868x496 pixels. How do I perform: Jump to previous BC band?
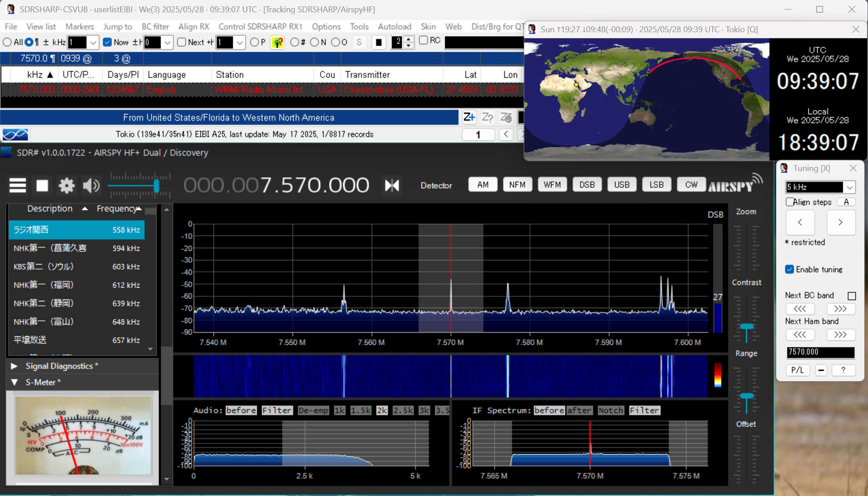coord(800,309)
